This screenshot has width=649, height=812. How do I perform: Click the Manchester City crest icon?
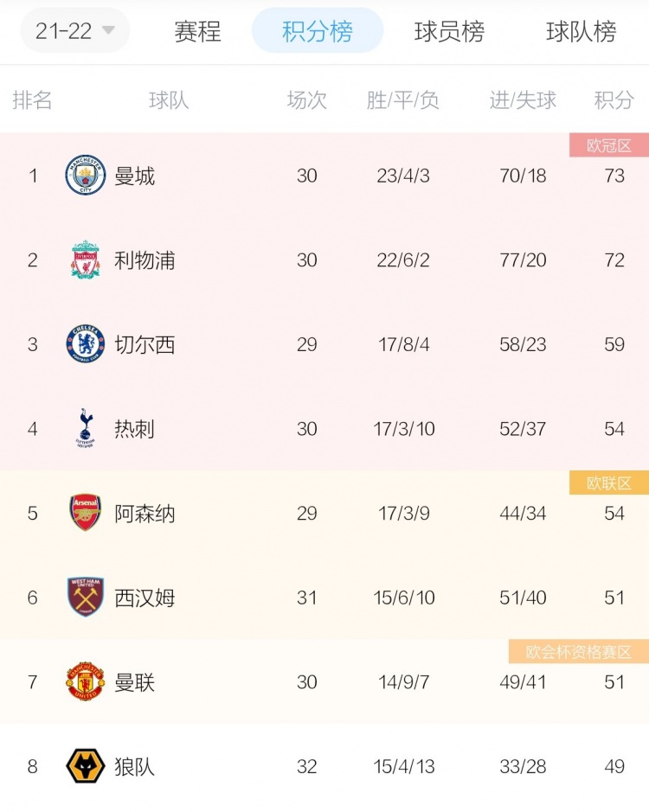(86, 175)
